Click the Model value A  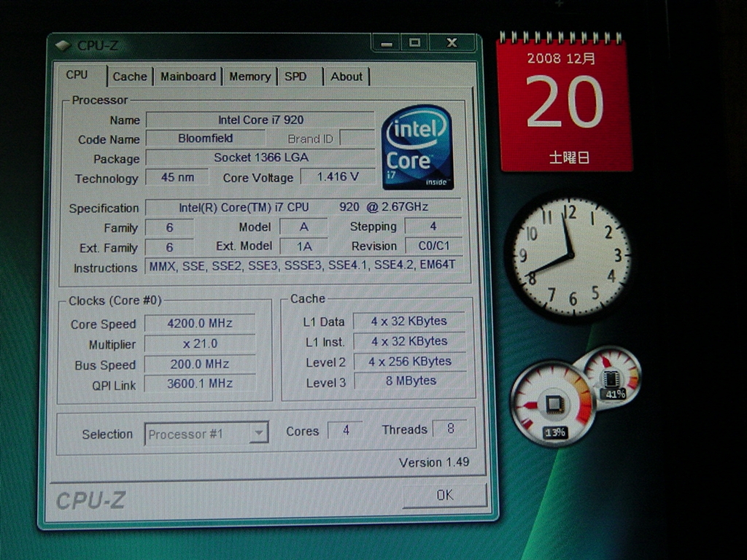(303, 227)
